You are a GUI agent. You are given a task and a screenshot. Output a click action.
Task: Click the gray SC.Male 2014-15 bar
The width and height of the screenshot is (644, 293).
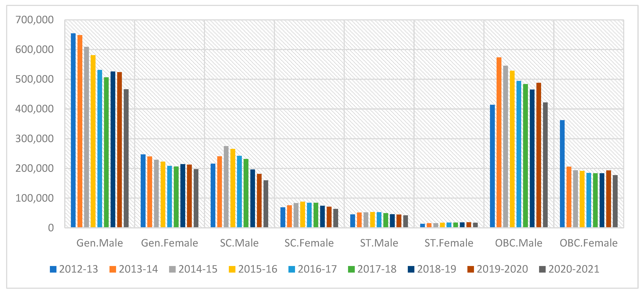(x=226, y=187)
